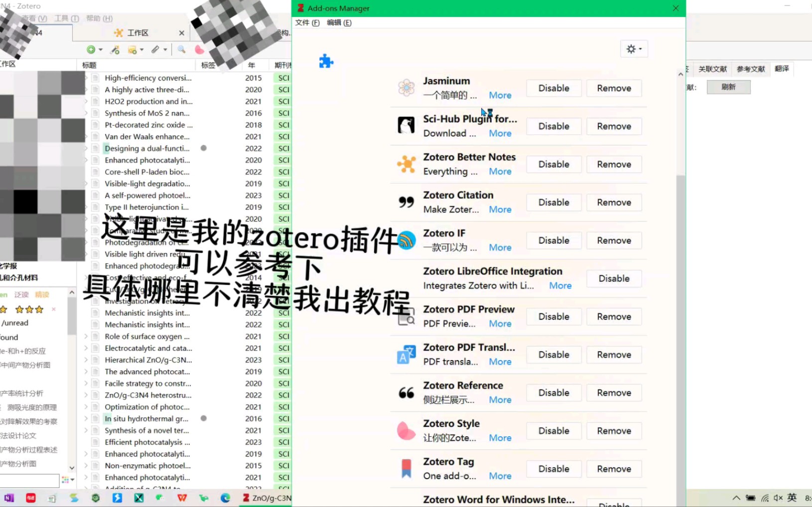The height and width of the screenshot is (507, 812).
Task: Expand item 'Facile strategy to constr...'
Action: [86, 383]
